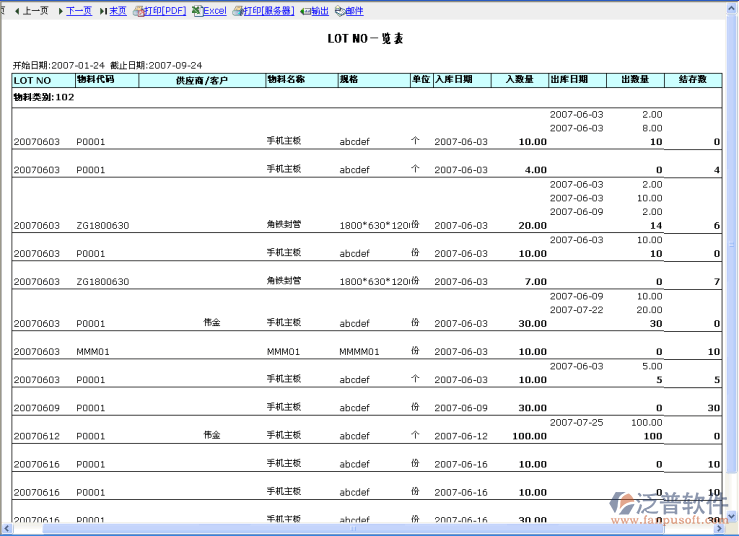
Task: Click the printer icon for 打印[PDF]
Action: 138,11
